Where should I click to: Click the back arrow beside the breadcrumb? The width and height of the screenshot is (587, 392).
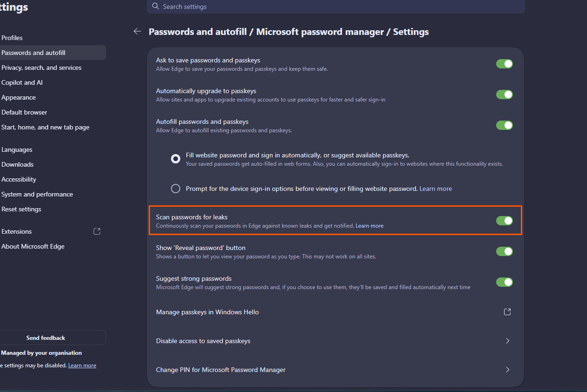[137, 31]
